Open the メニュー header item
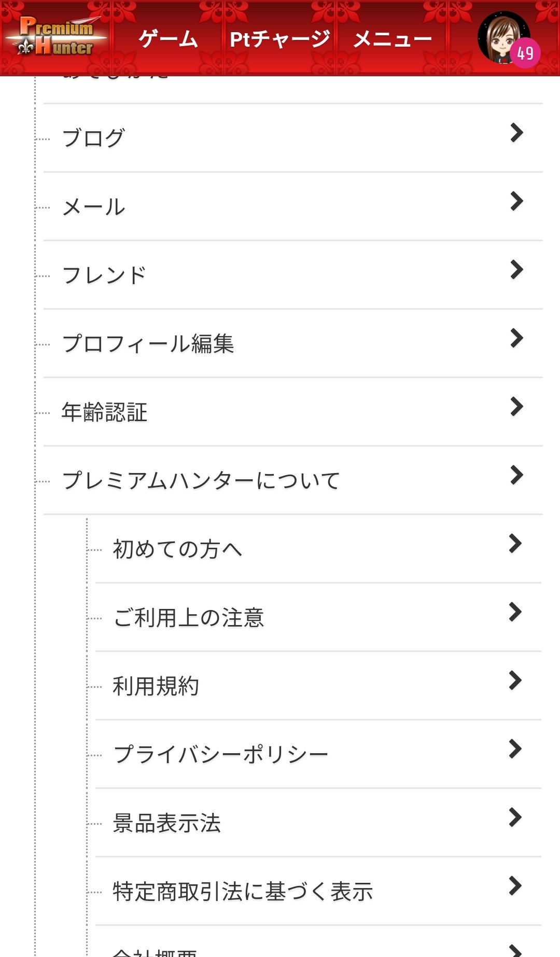Viewport: 560px width, 957px height. pos(393,39)
